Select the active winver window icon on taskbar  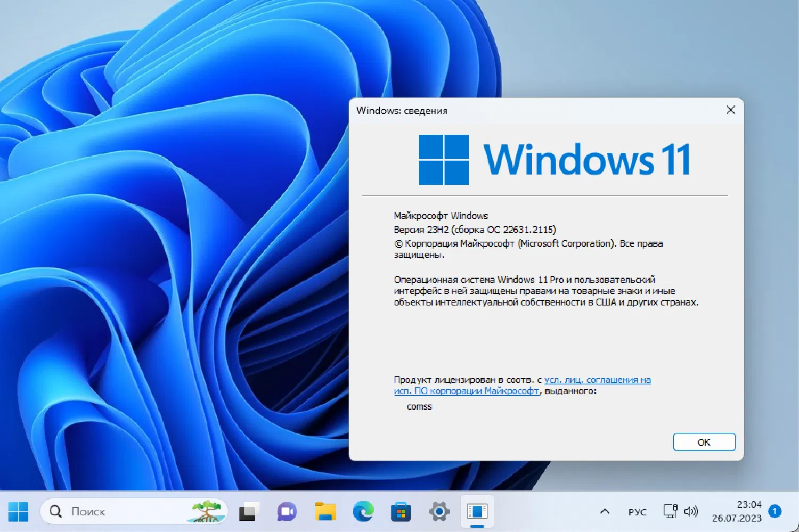[477, 511]
